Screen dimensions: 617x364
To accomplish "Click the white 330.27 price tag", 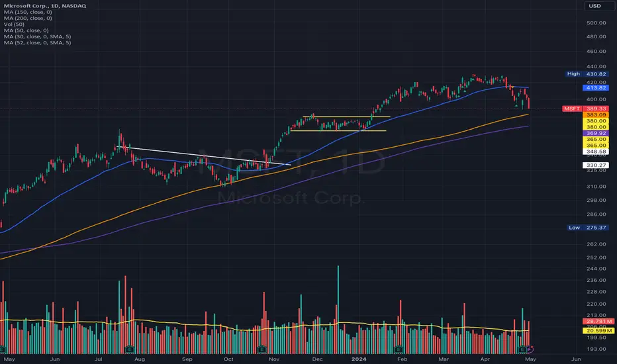I will pos(596,165).
